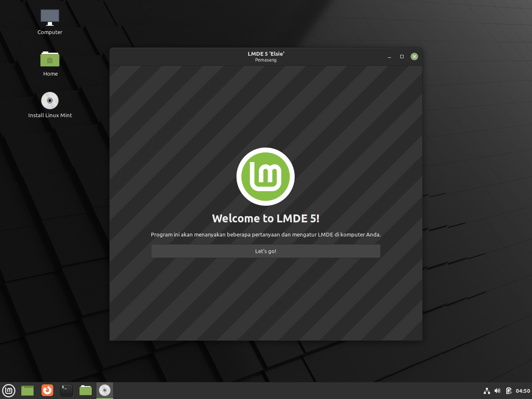This screenshot has width=532, height=399.
Task: Open the Files manager in the panel
Action: coord(86,390)
